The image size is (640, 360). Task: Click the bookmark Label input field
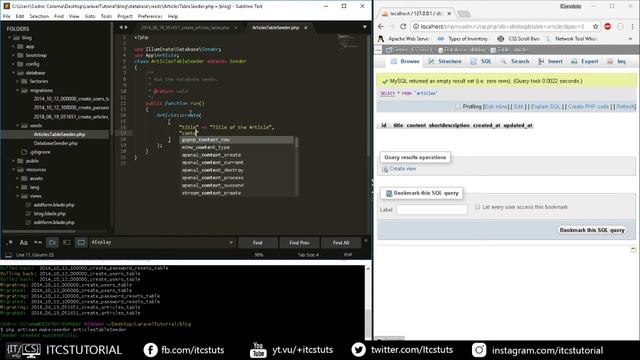coord(431,209)
